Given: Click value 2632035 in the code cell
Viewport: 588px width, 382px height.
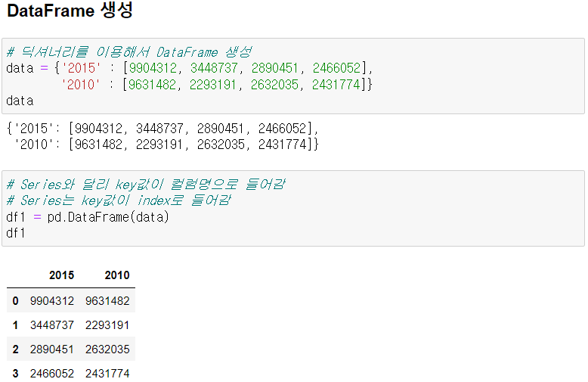Looking at the screenshot, I should click(275, 85).
